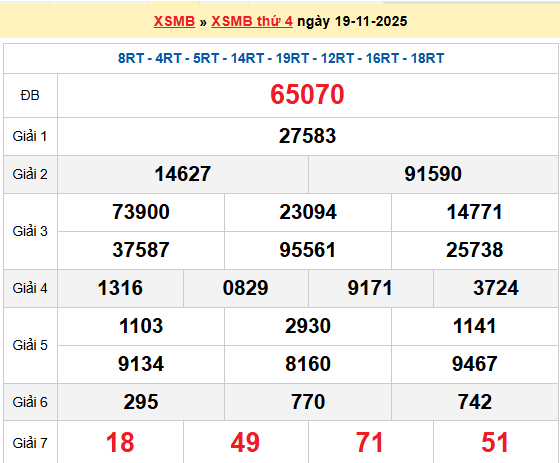Click the Giải 3 number 73900
Screen dimensions: 560x463
(141, 212)
